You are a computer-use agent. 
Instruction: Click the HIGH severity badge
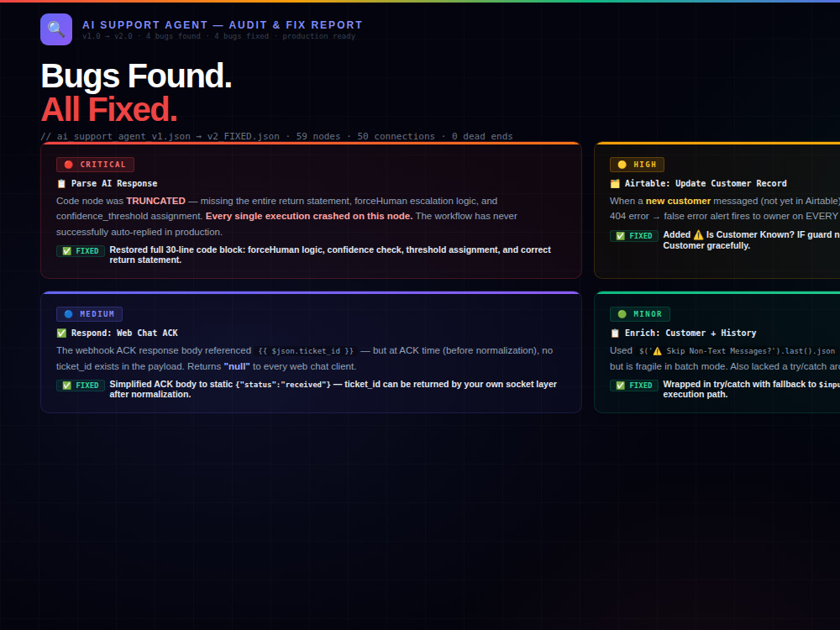coord(637,165)
